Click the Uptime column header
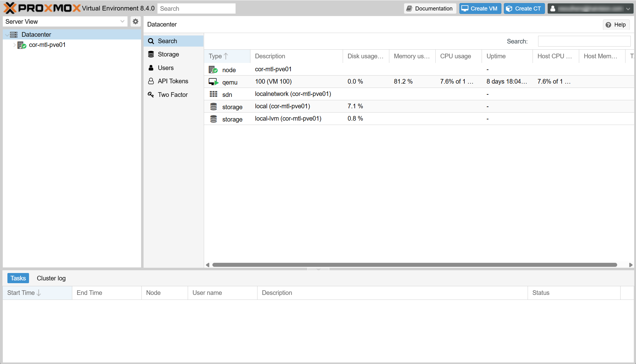Screen dimensions: 636x364 click(507, 56)
